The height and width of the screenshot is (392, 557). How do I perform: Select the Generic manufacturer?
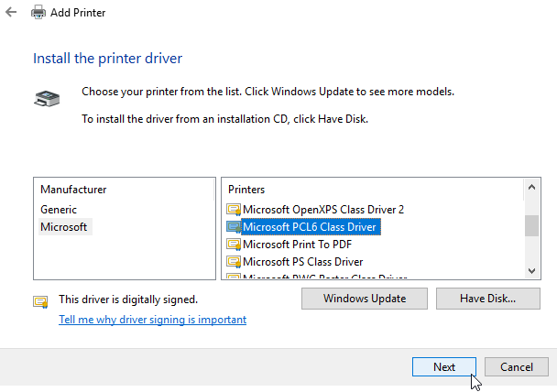(59, 210)
